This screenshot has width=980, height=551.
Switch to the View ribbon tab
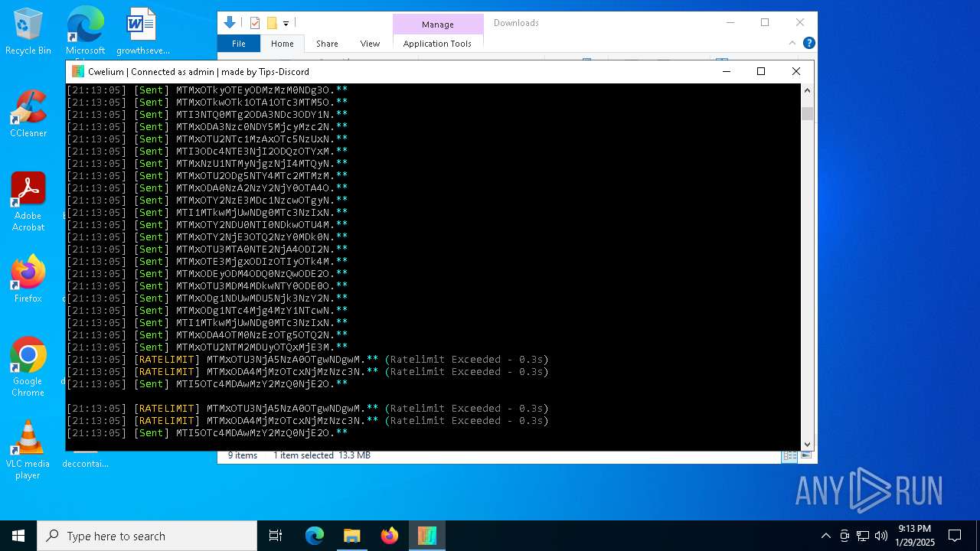click(370, 44)
